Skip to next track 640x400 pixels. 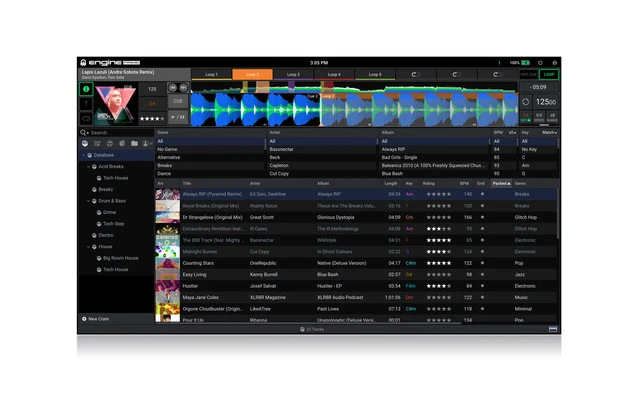(183, 87)
